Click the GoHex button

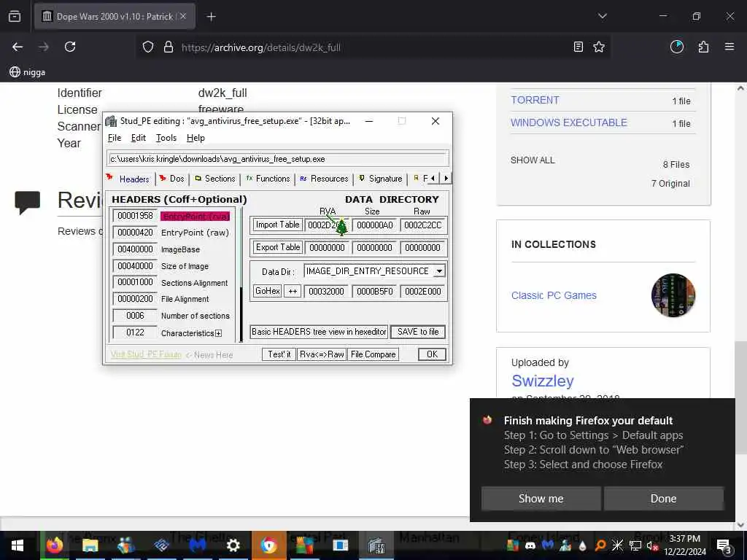(267, 291)
